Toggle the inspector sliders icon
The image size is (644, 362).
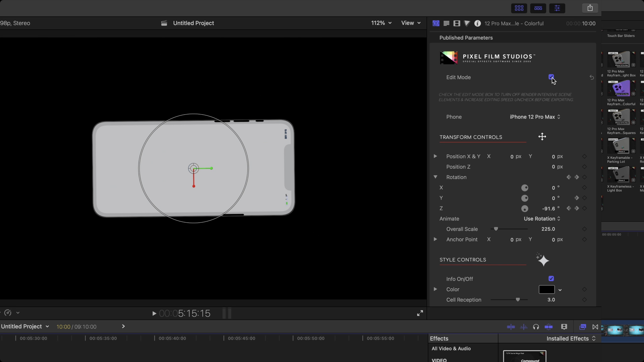click(557, 8)
